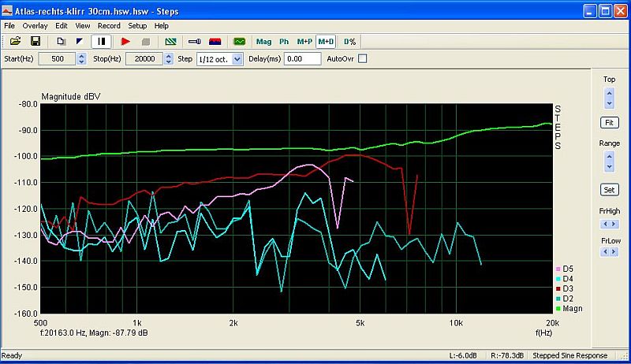Screen dimensions: 631x364
Task: Click the Start(Hz) spinner arrows
Action: (x=81, y=59)
